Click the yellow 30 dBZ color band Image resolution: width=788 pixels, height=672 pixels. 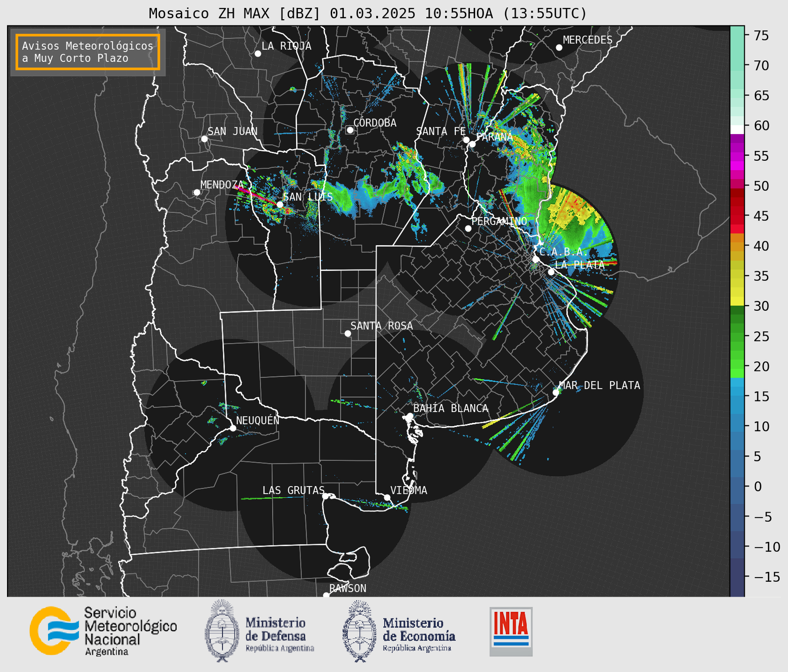(x=737, y=302)
